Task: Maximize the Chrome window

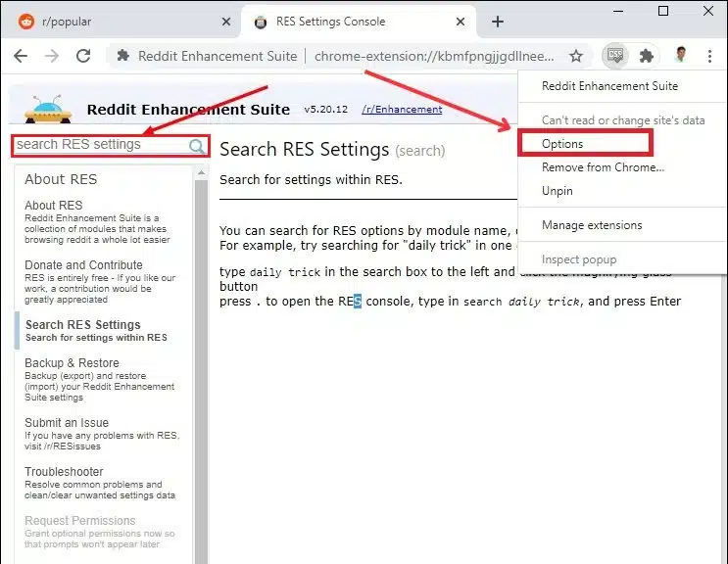Action: pyautogui.click(x=663, y=11)
